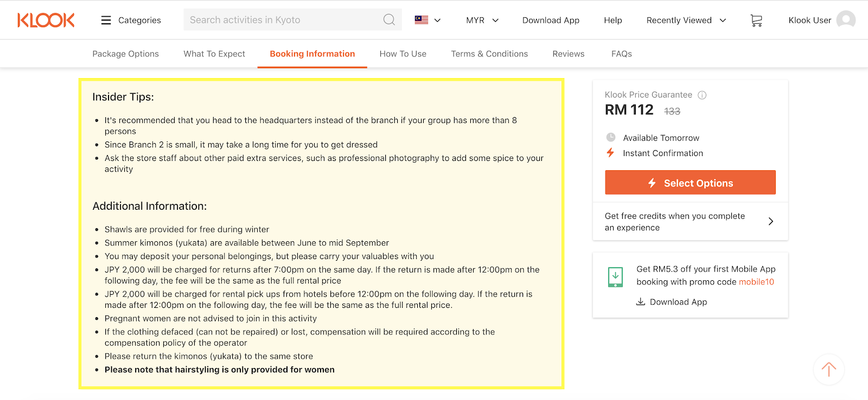This screenshot has width=868, height=400.
Task: Click the Price Guarantee info icon
Action: (x=702, y=95)
